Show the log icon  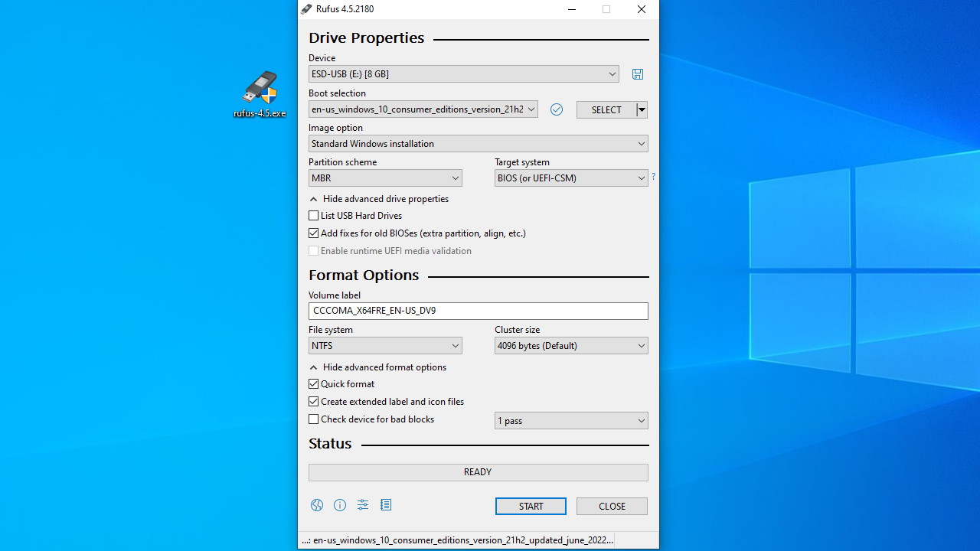pos(386,505)
